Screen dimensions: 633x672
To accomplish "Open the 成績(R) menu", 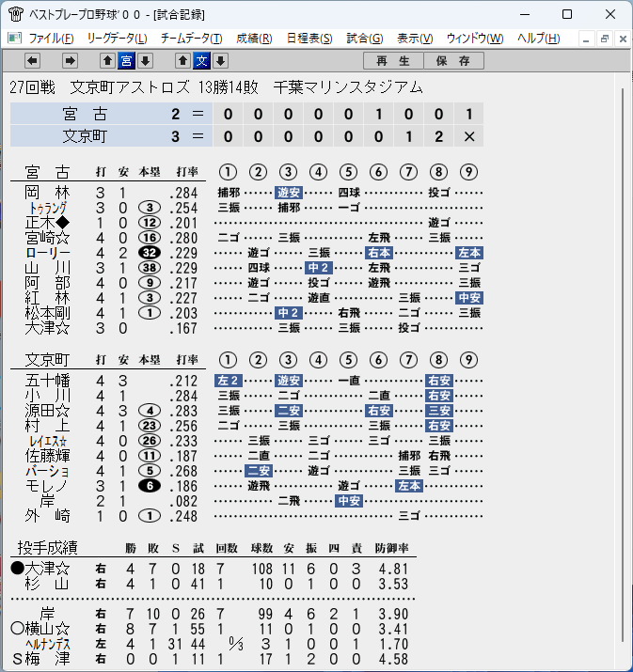I will (254, 39).
